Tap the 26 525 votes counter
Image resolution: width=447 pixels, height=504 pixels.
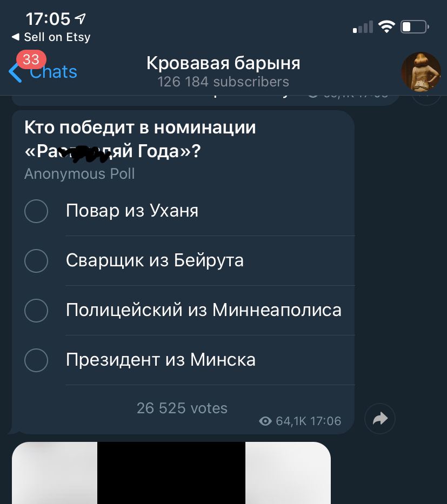click(182, 408)
